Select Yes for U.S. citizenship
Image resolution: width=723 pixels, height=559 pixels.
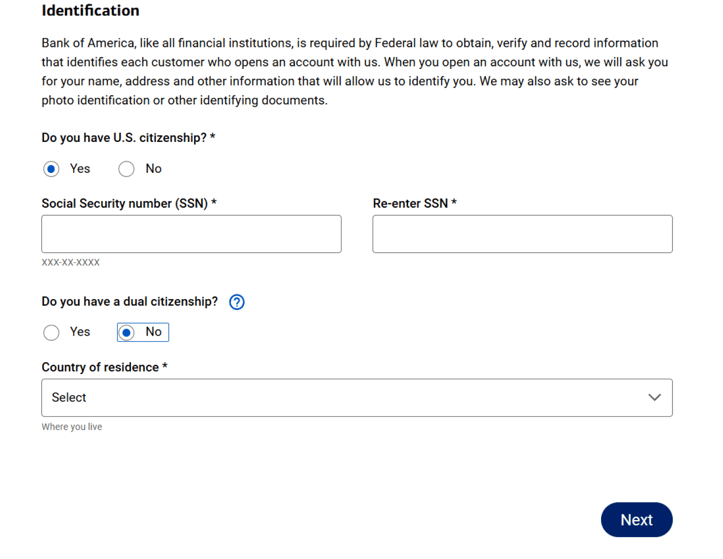[x=51, y=169]
